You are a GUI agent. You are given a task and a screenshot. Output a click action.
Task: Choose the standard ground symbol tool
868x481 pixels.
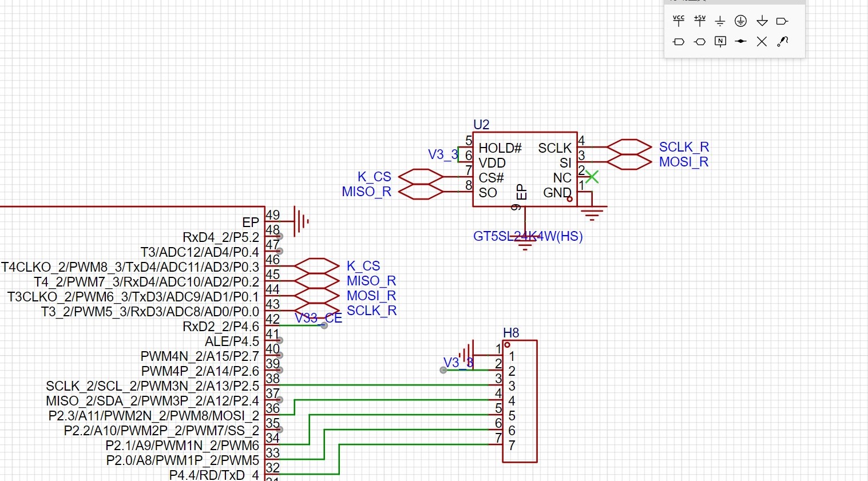click(x=720, y=21)
